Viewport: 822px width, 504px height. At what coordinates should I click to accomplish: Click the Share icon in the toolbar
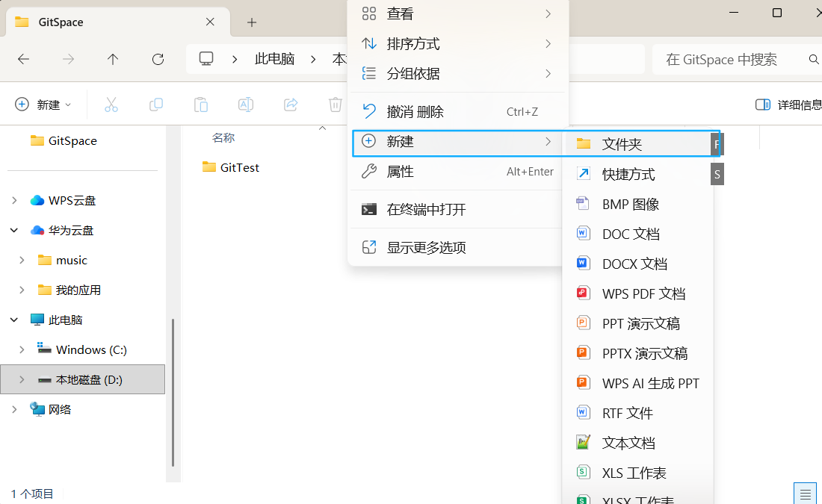pos(291,105)
